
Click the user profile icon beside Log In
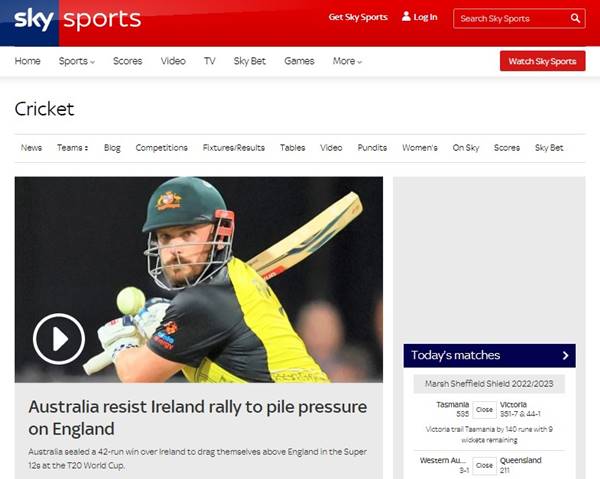[x=406, y=16]
